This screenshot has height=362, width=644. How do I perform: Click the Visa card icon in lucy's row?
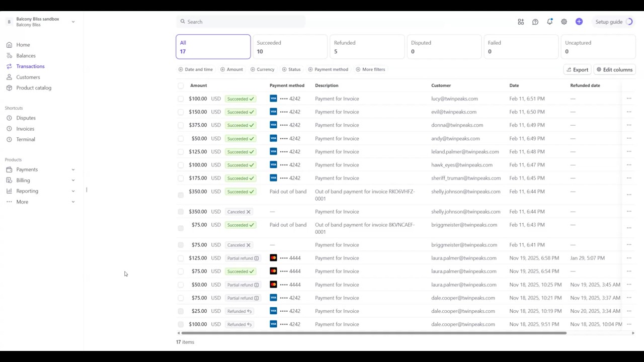273,99
